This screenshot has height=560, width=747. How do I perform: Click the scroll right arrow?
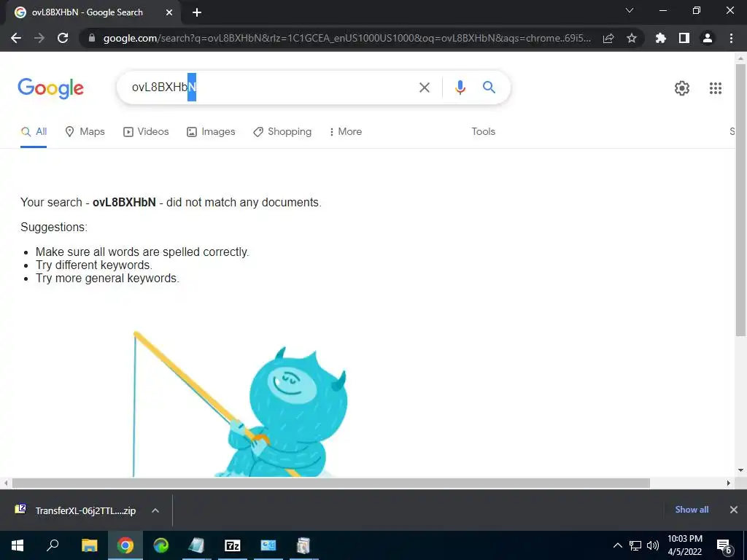(x=729, y=483)
